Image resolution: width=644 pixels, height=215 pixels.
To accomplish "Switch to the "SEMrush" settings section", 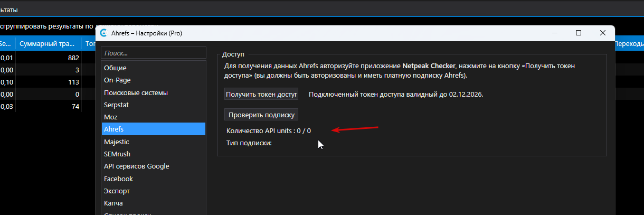I will (x=154, y=154).
